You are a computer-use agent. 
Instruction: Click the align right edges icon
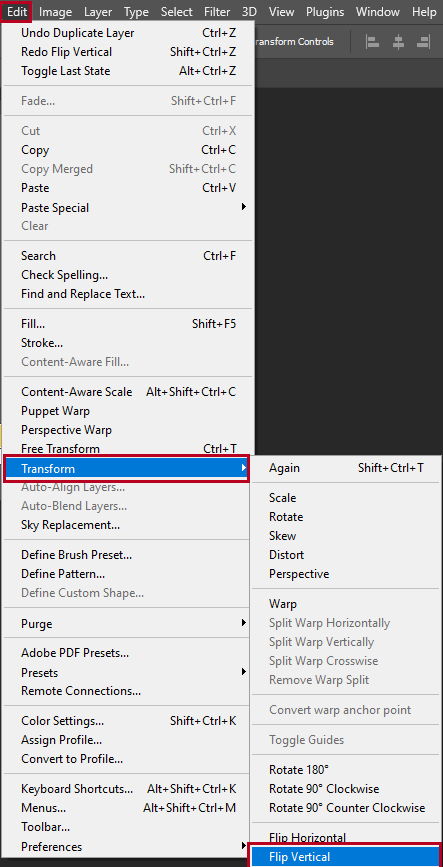point(424,41)
